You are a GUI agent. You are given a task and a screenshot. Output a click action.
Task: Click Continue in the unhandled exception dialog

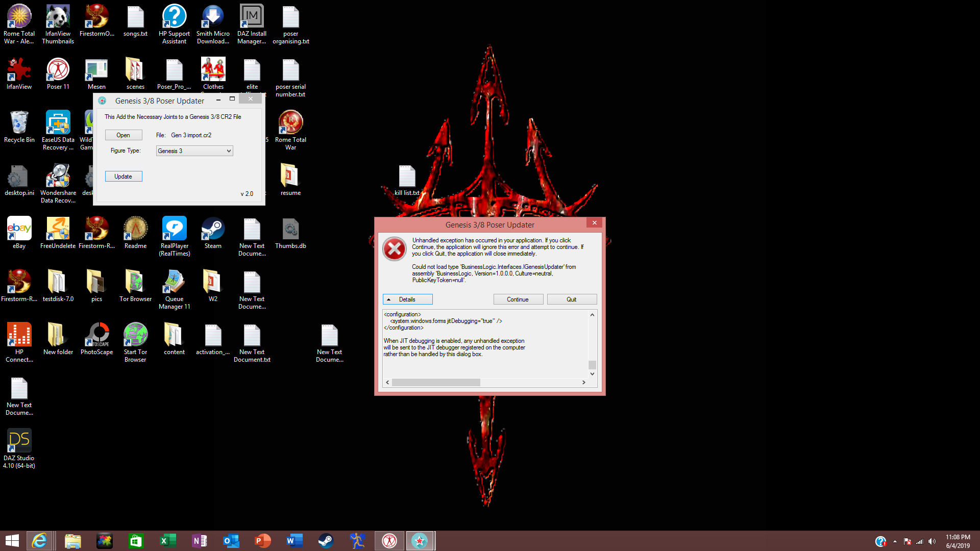pos(518,299)
